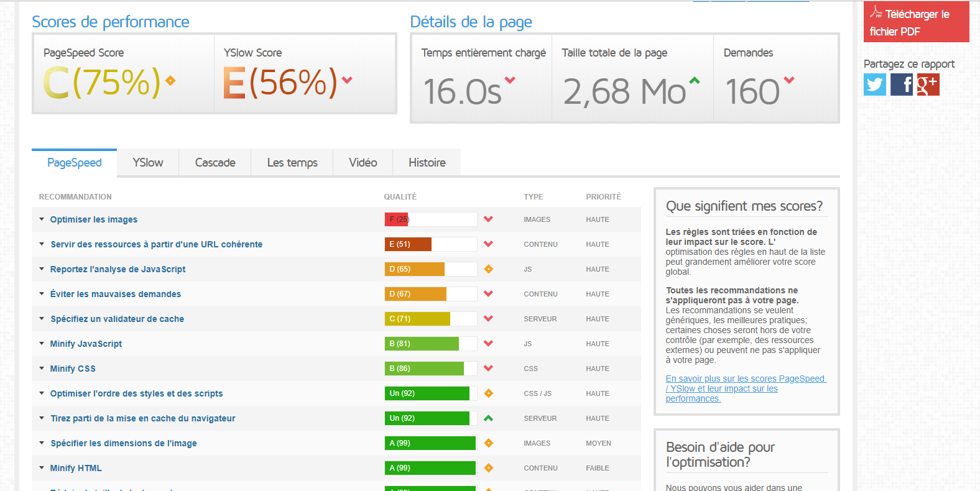Expand Reportez l'analyse de JavaScript details

42,269
